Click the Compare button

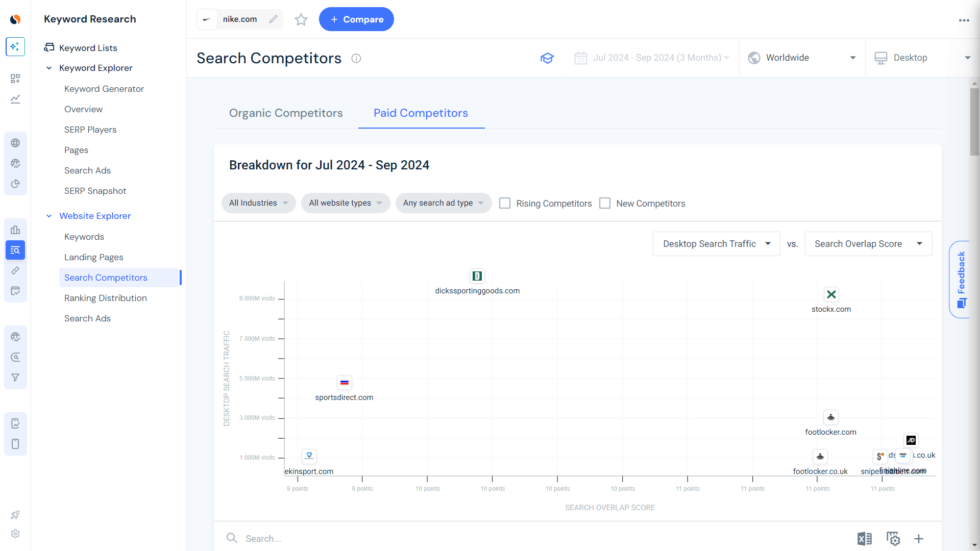[356, 19]
